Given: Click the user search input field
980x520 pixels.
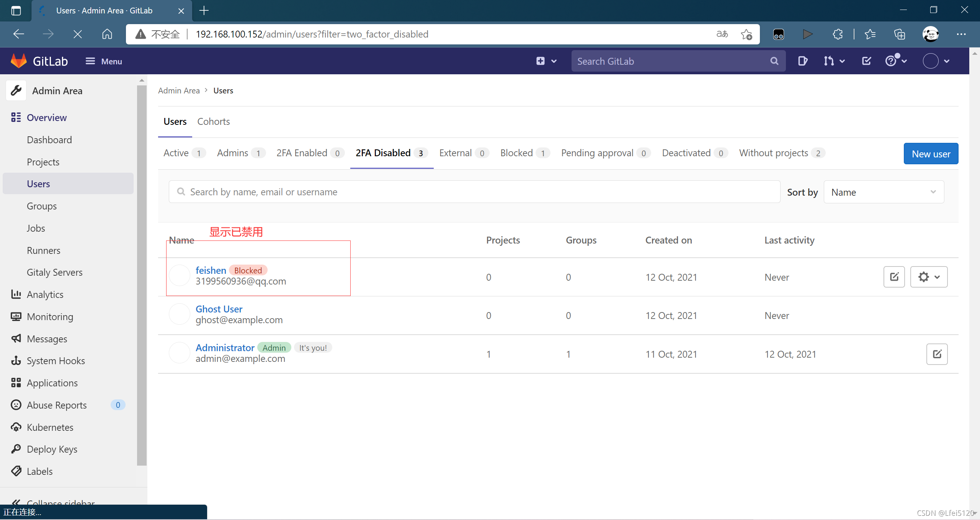Looking at the screenshot, I should [x=474, y=192].
